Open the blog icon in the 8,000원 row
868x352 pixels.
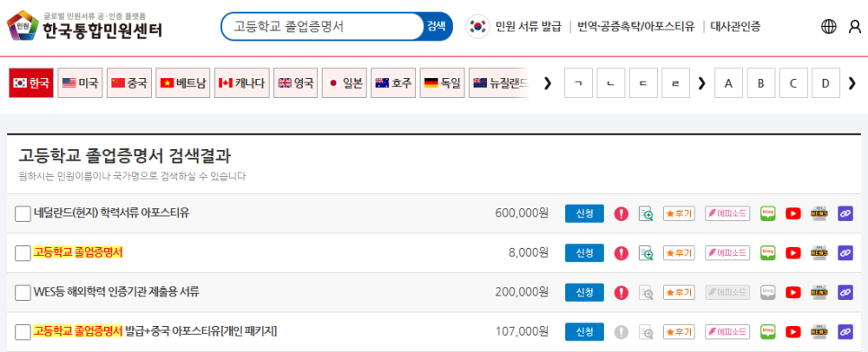tap(767, 252)
